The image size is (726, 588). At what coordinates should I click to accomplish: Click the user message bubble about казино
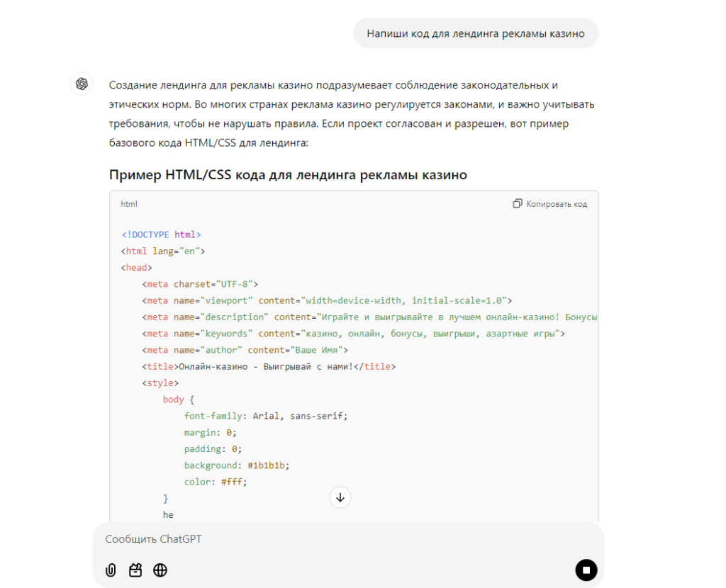[476, 33]
